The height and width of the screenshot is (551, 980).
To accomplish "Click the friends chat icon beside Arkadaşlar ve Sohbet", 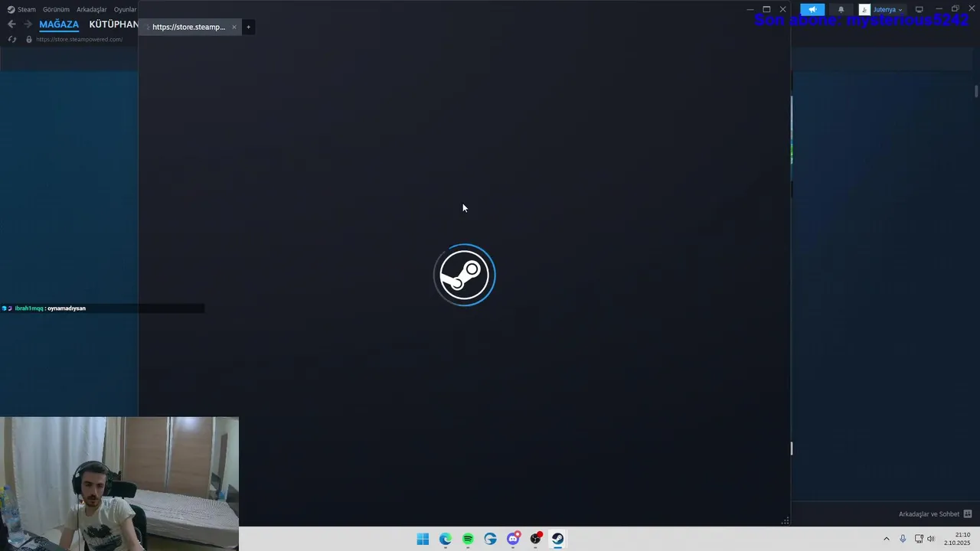I will [x=967, y=514].
